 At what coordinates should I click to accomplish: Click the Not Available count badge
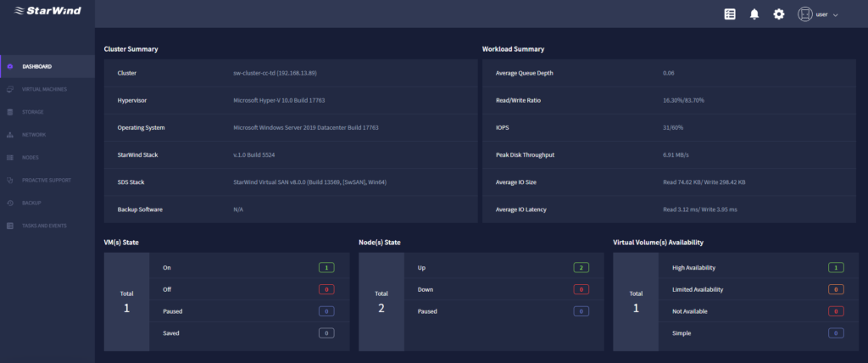[x=836, y=311]
